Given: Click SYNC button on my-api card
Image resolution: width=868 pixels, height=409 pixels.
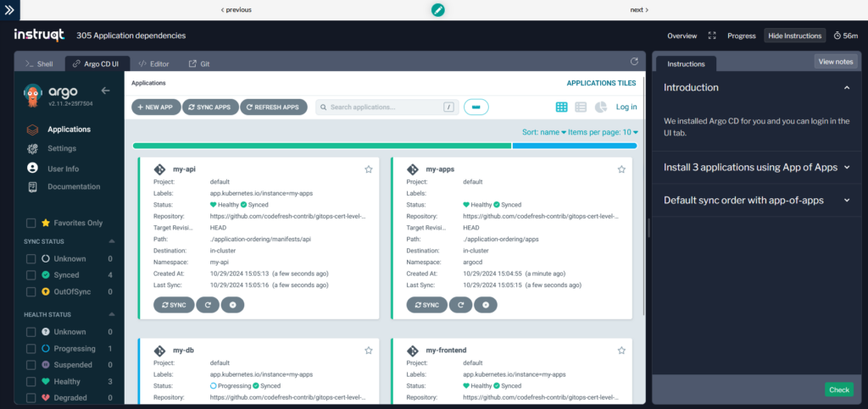Looking at the screenshot, I should pos(174,305).
